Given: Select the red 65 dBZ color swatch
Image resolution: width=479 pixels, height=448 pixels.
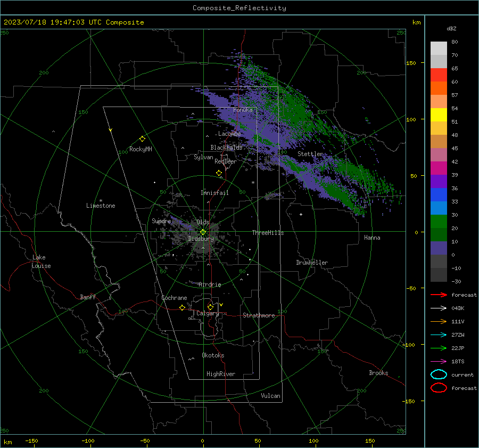Looking at the screenshot, I should (439, 75).
